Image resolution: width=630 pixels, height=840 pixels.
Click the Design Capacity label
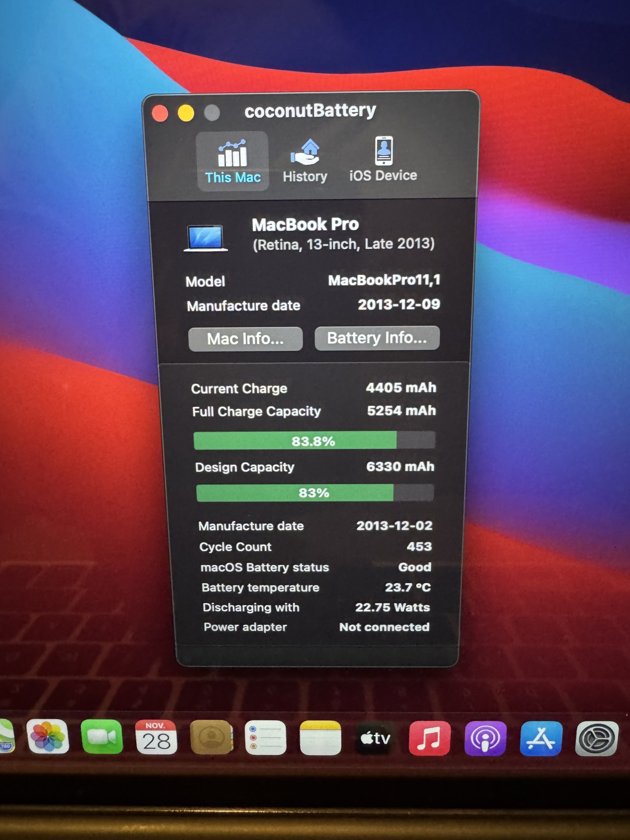coord(245,467)
